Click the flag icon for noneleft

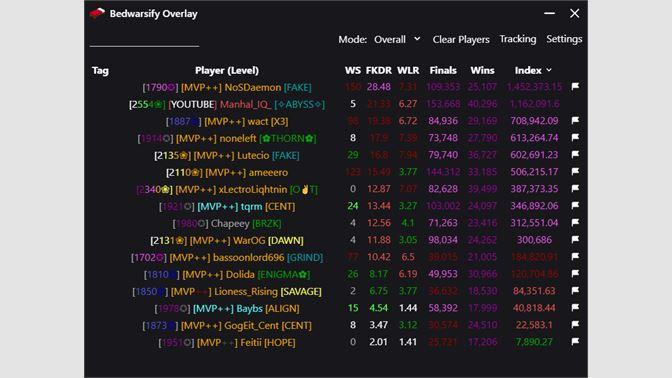[x=575, y=138]
